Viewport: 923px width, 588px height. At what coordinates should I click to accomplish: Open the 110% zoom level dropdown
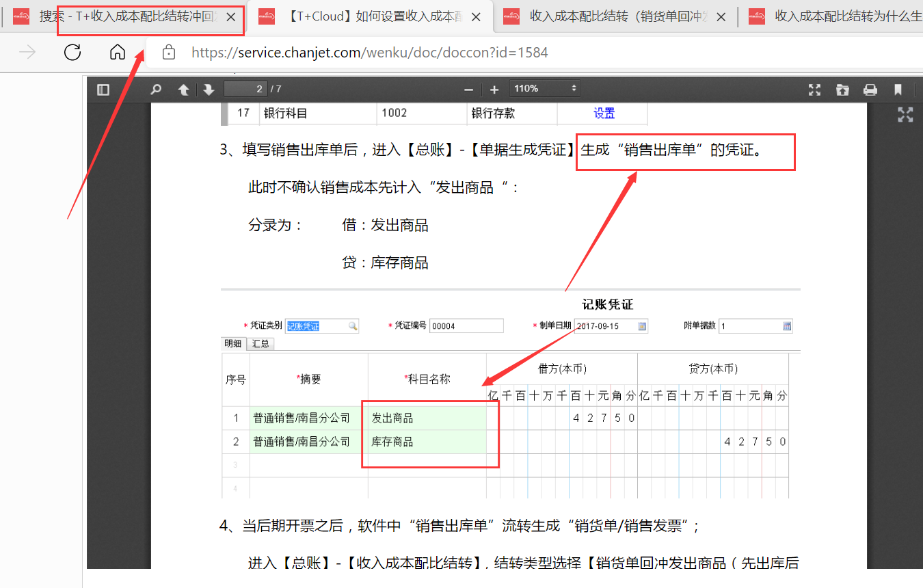pos(546,88)
